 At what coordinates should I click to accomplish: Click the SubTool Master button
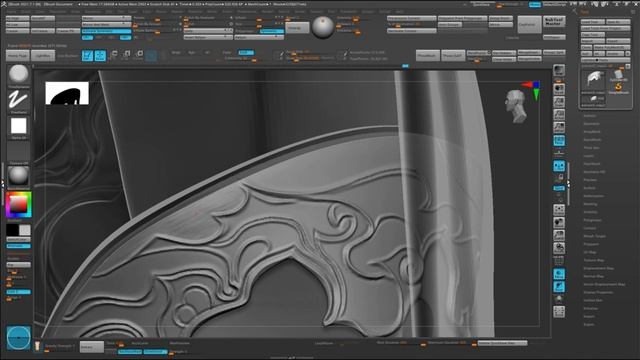click(554, 21)
